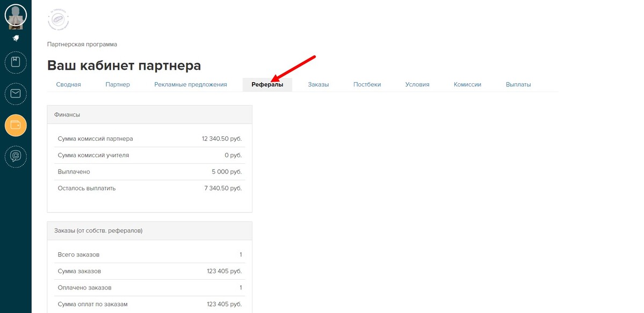Click the Выплачено label
644x313 pixels.
(74, 172)
